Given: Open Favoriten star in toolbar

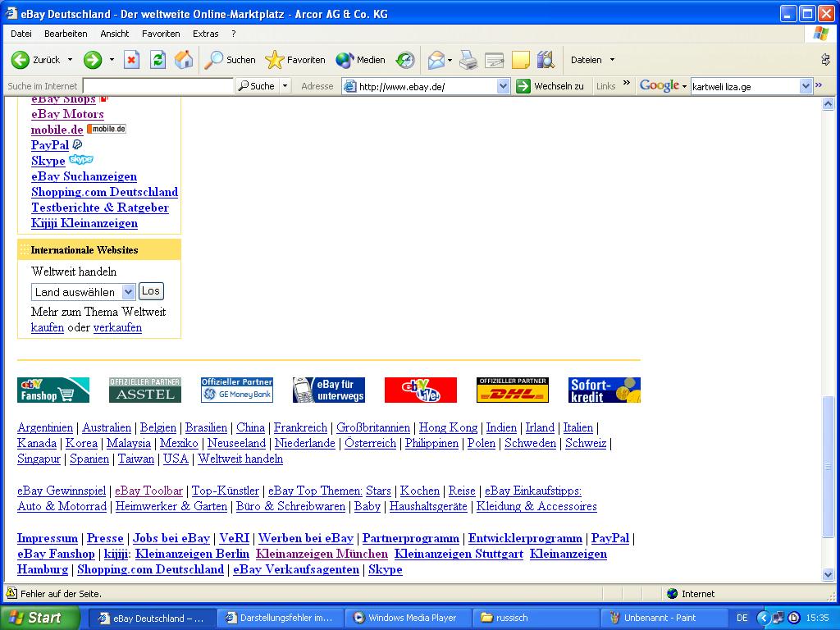Looking at the screenshot, I should pyautogui.click(x=295, y=60).
